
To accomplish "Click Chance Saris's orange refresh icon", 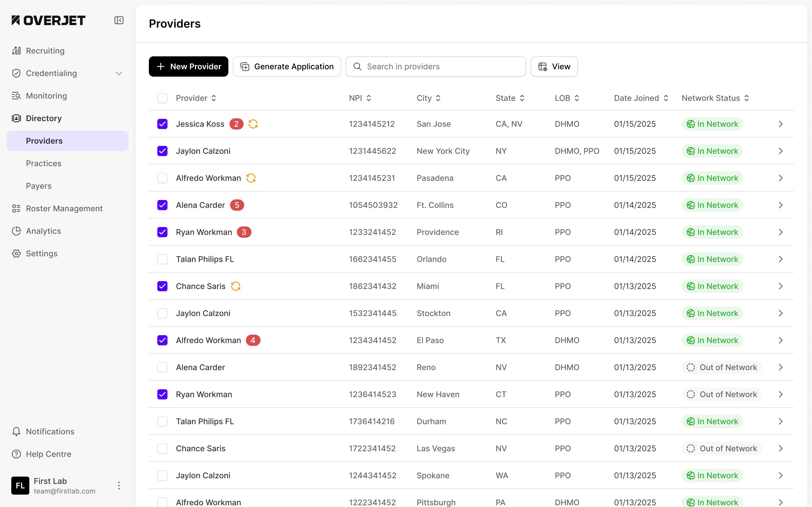I will [x=235, y=286].
